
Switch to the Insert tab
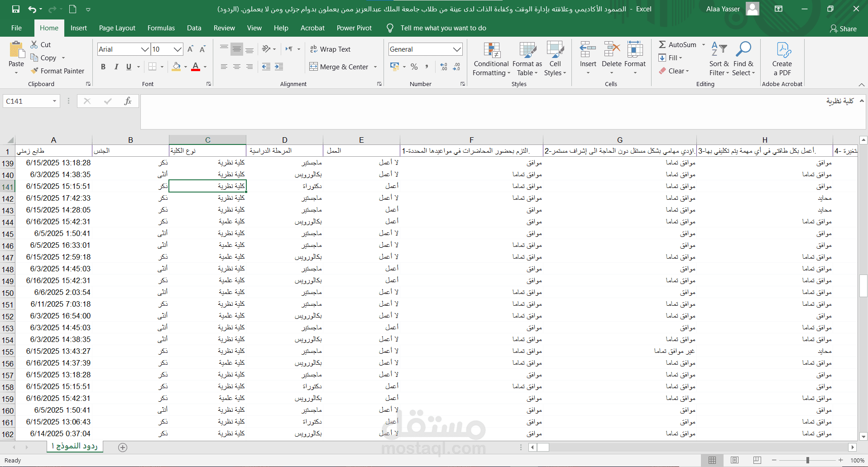point(79,28)
